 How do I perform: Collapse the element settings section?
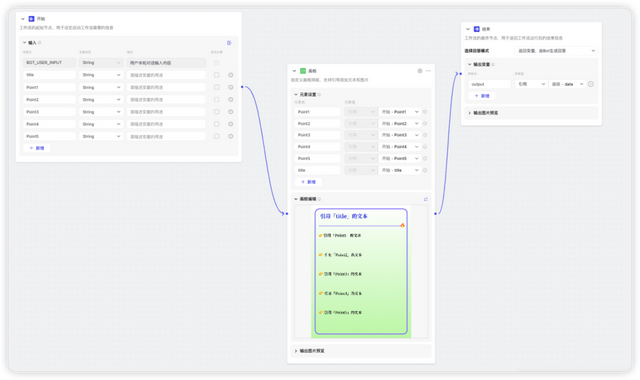[x=296, y=94]
